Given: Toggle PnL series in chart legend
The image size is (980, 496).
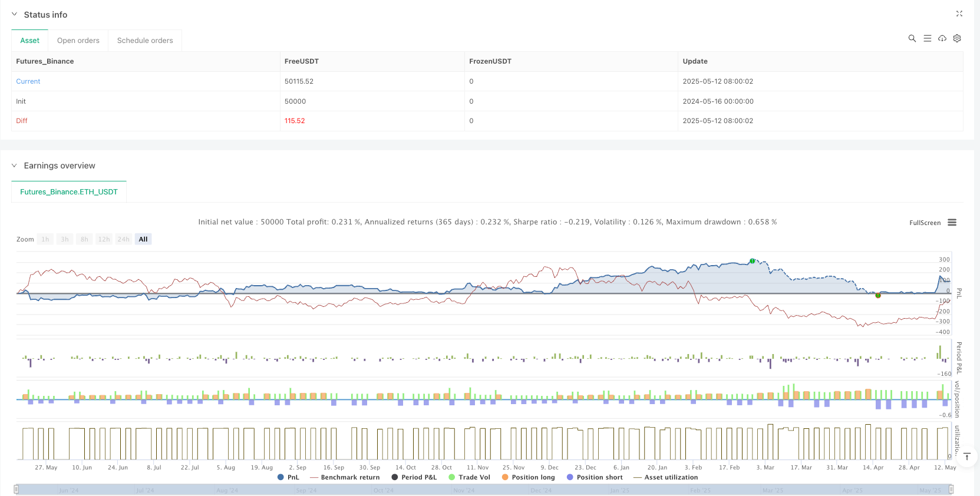Looking at the screenshot, I should [x=288, y=477].
